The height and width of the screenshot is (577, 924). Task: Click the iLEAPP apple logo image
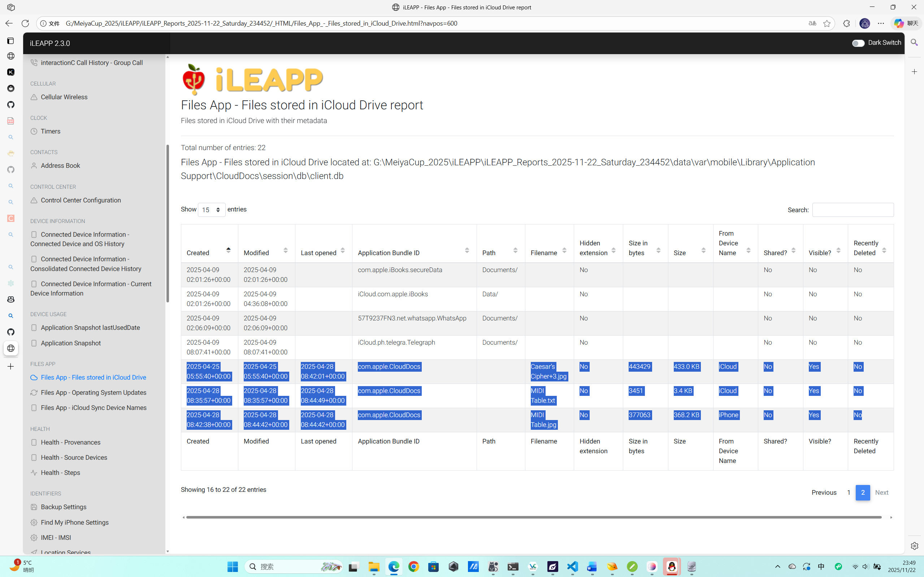(194, 79)
